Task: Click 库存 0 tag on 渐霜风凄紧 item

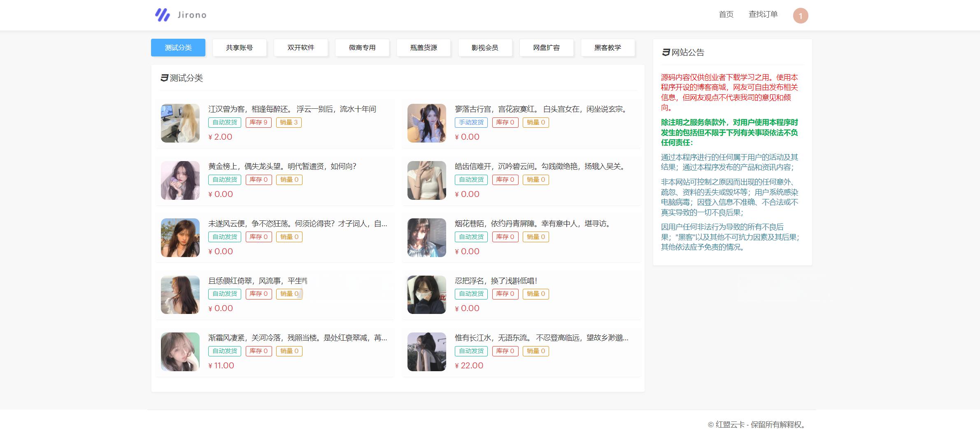Action: pos(259,351)
